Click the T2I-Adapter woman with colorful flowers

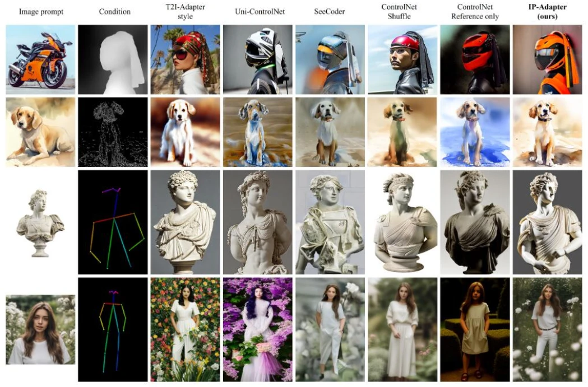coord(185,329)
